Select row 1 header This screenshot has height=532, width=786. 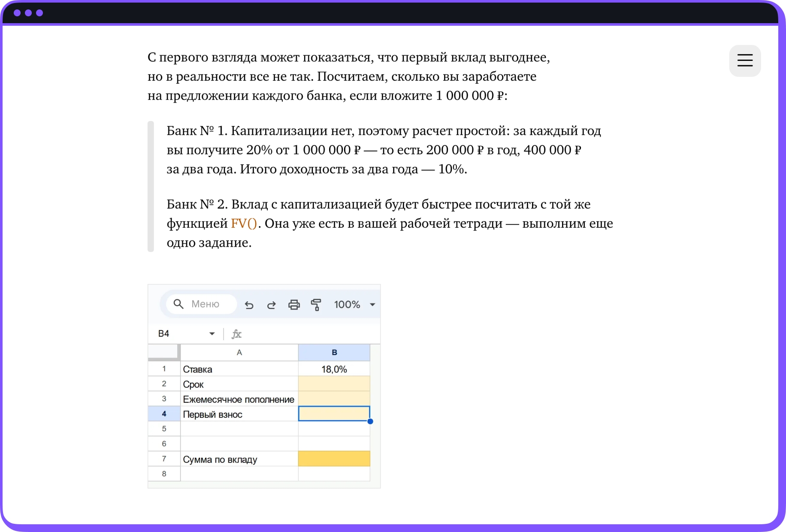(164, 369)
